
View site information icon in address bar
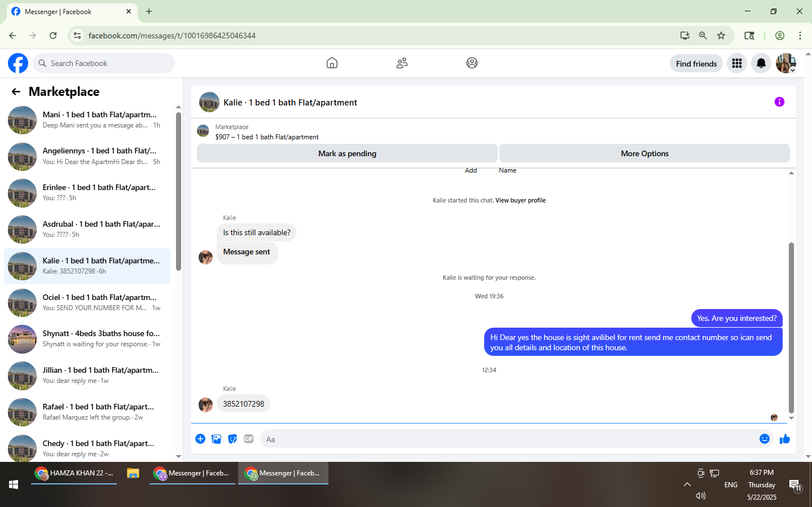(x=77, y=36)
